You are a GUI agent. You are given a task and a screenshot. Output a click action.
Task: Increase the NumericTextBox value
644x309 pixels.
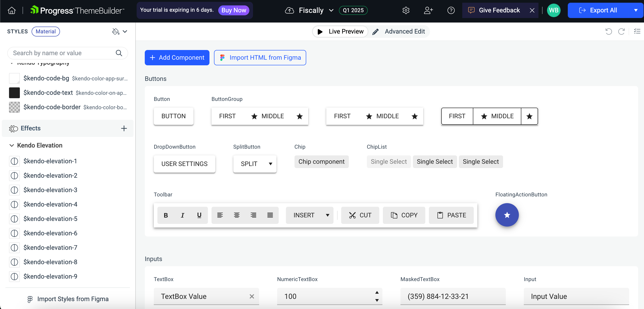tap(377, 292)
